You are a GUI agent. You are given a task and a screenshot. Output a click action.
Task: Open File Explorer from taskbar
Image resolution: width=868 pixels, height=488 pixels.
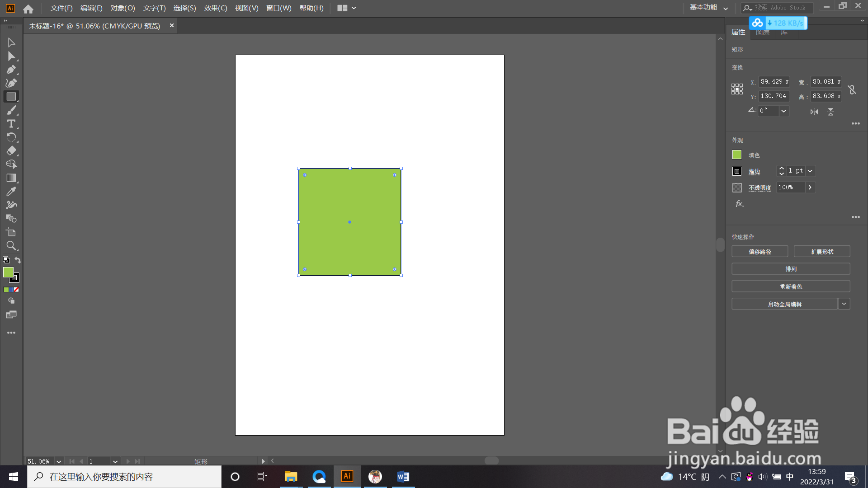[x=291, y=477]
